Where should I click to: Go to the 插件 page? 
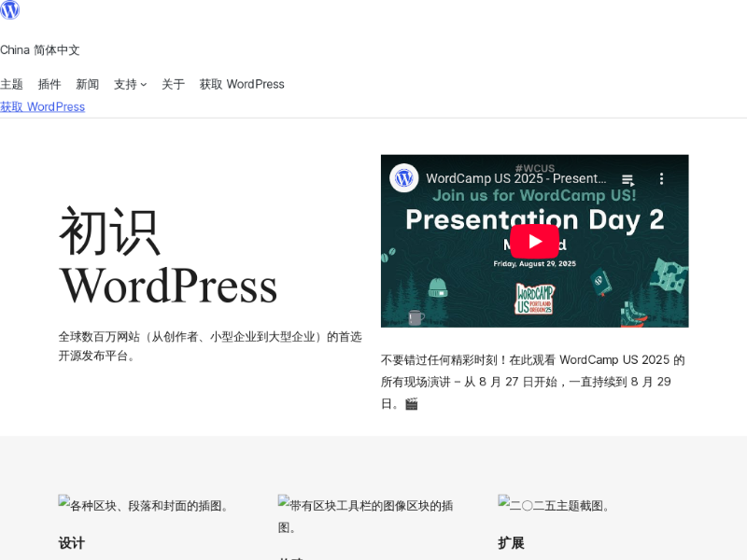click(49, 84)
